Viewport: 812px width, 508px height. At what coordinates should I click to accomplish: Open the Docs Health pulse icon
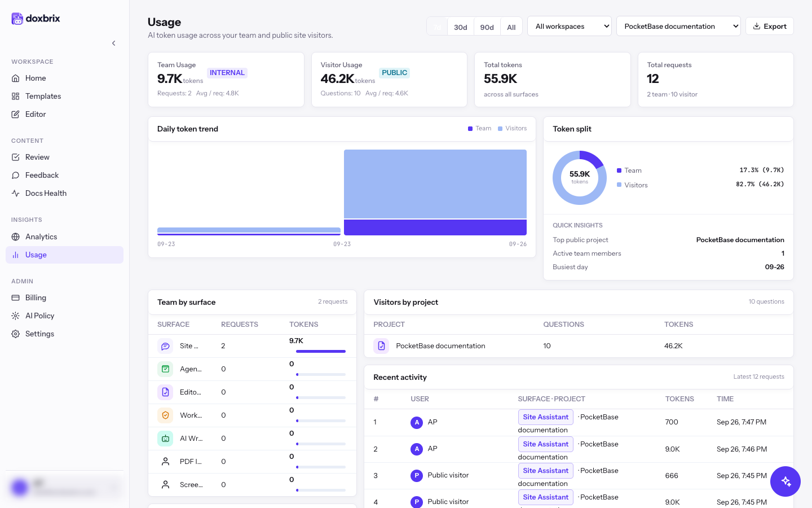coord(15,194)
